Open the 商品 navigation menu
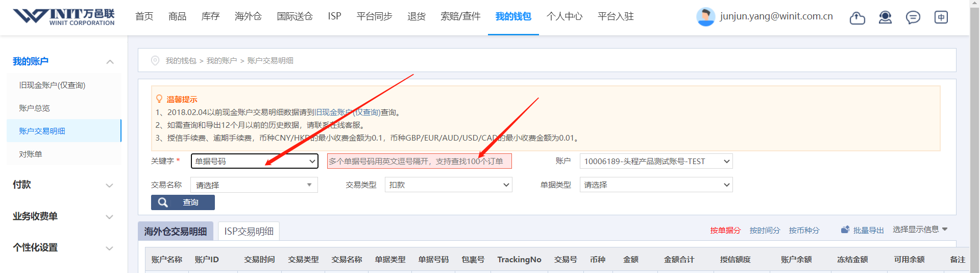980x273 pixels. [177, 16]
